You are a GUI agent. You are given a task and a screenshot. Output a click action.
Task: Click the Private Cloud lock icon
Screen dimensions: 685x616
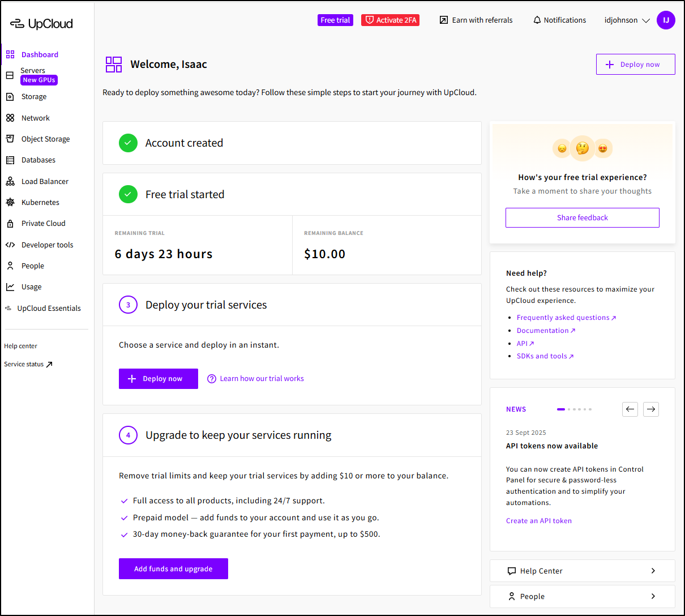tap(10, 224)
